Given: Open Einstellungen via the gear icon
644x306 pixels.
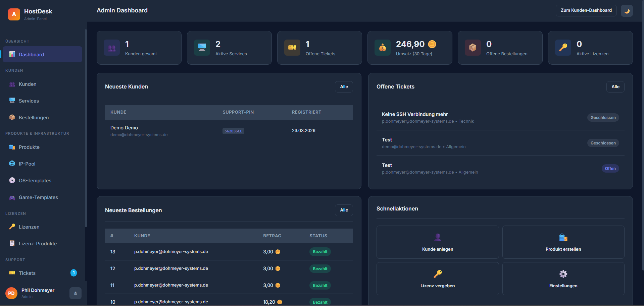Looking at the screenshot, I should coord(563,273).
